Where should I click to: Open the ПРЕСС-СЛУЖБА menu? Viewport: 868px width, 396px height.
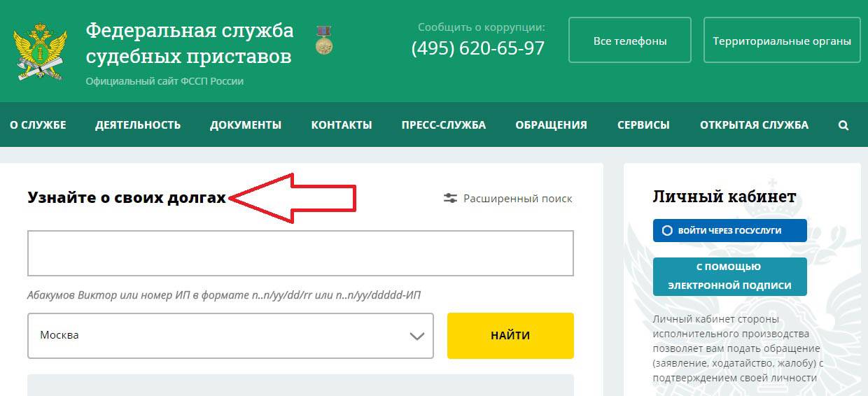(x=444, y=125)
